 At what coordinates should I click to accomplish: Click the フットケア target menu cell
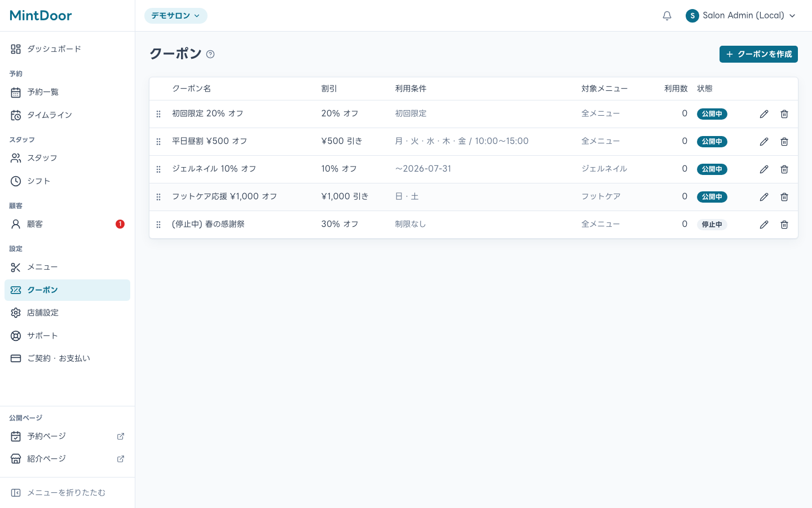click(x=601, y=196)
